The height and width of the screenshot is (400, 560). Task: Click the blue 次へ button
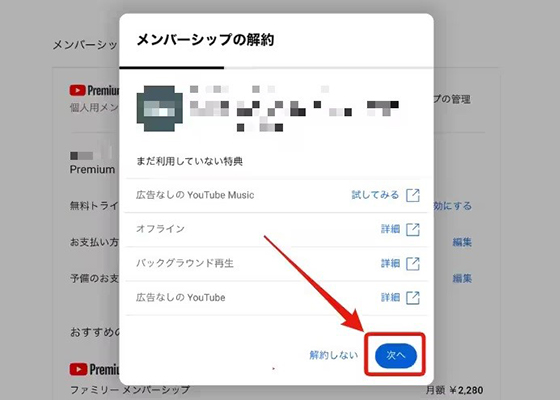396,356
